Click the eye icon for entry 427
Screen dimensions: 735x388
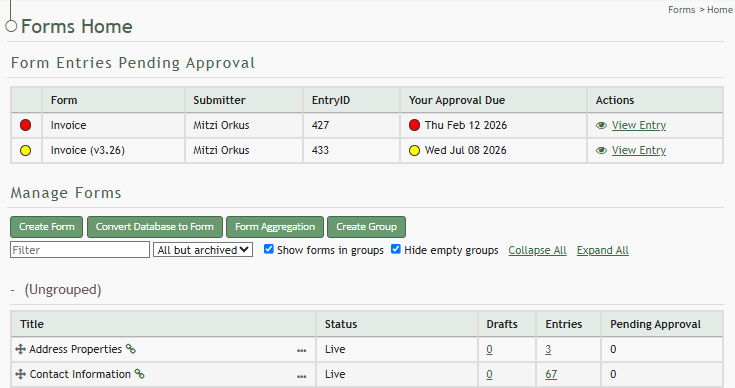pos(601,126)
